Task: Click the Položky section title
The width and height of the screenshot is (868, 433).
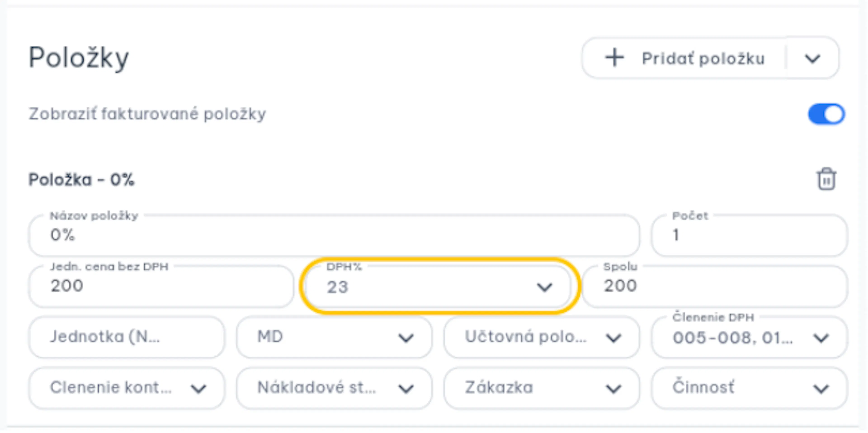Action: point(78,58)
